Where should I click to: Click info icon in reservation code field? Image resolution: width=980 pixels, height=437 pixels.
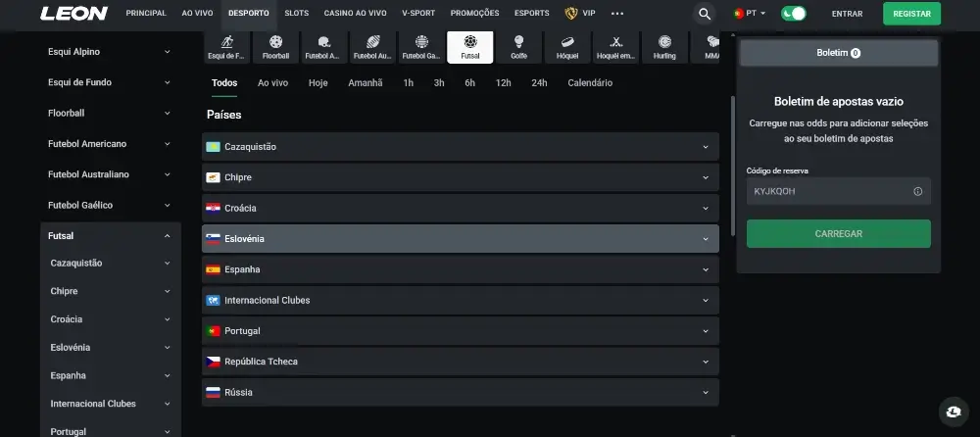[x=917, y=191]
